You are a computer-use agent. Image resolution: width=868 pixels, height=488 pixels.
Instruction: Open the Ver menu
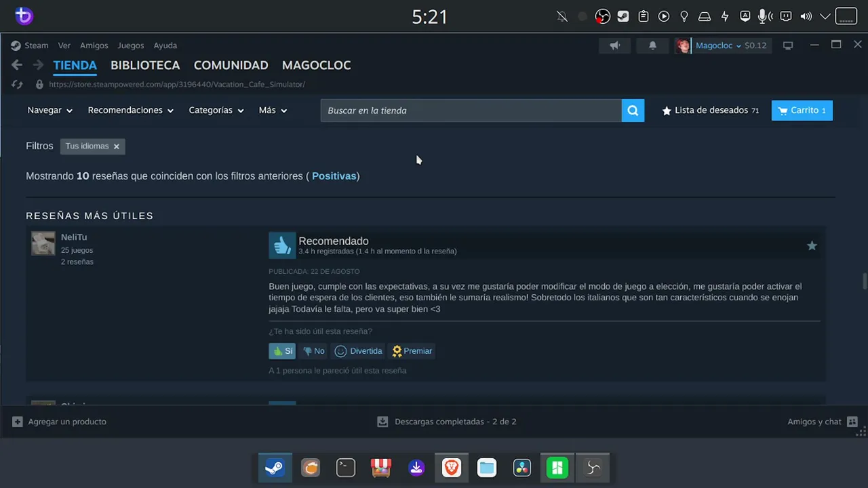64,45
